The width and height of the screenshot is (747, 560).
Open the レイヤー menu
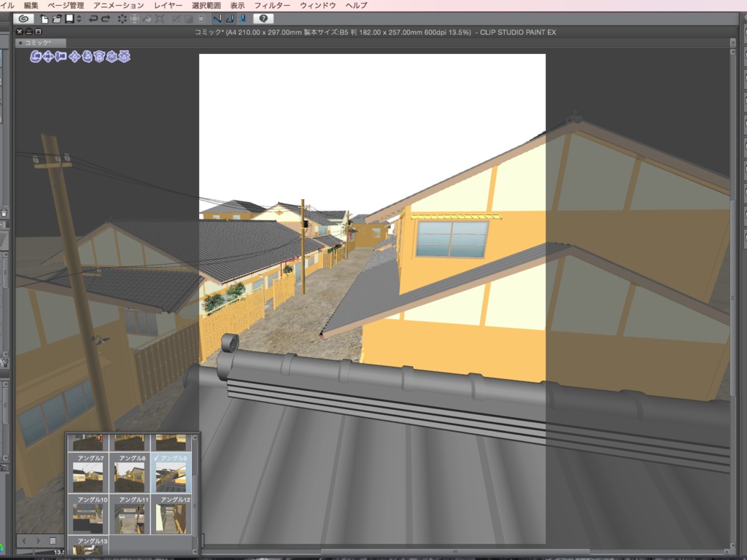(169, 5)
